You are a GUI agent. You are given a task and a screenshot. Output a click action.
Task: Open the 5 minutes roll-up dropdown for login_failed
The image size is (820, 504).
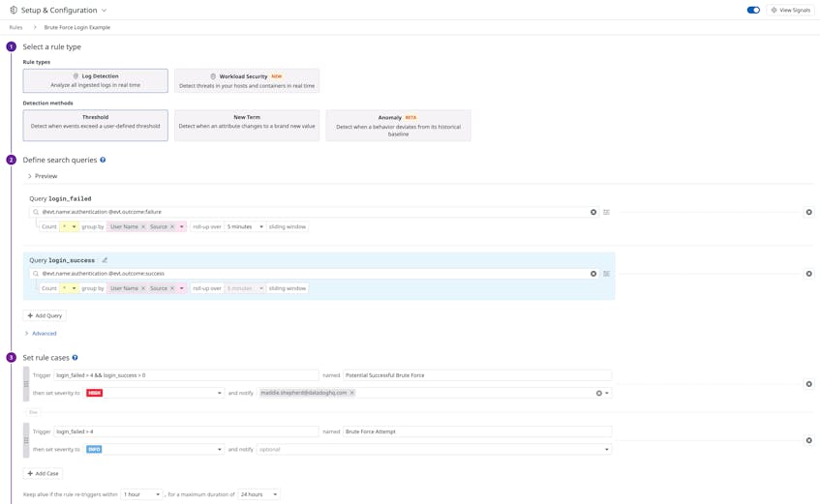245,226
